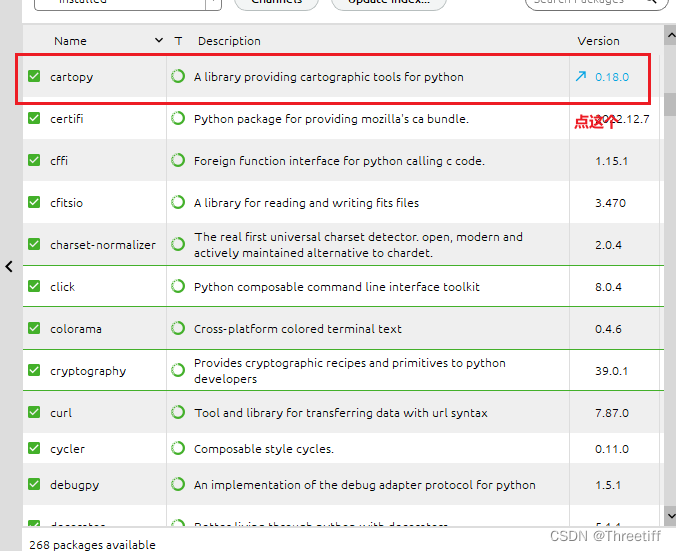This screenshot has height=551, width=676.
Task: Click the cryptography version 39.0.1
Action: (611, 371)
